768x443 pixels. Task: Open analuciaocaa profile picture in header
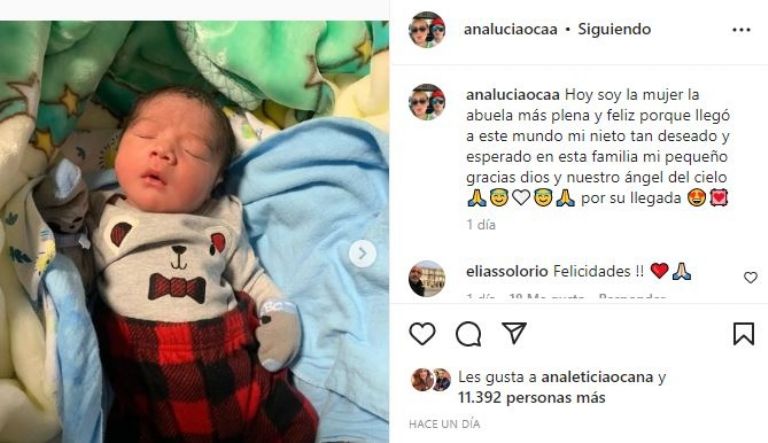(x=427, y=29)
